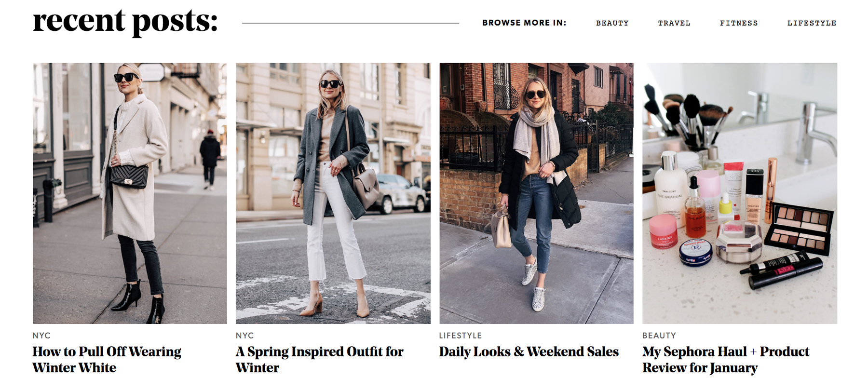Read How to Pull Off Wearing Winter White

tap(107, 360)
